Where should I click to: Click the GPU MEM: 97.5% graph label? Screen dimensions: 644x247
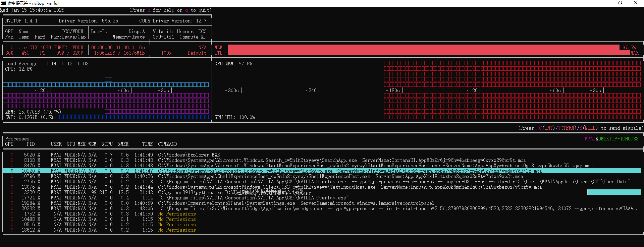(x=233, y=64)
